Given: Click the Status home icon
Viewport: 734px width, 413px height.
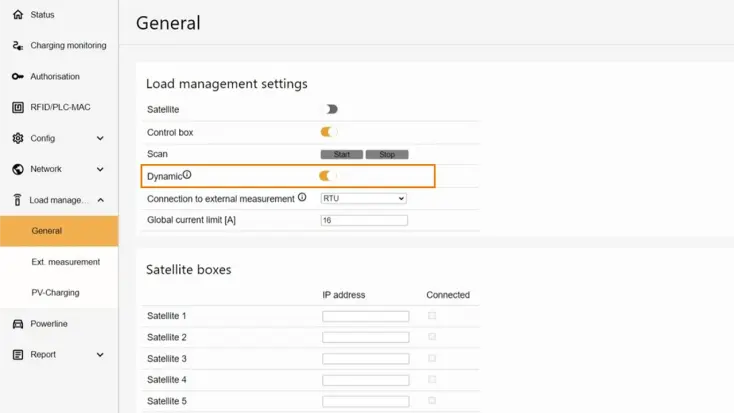Looking at the screenshot, I should pyautogui.click(x=18, y=15).
